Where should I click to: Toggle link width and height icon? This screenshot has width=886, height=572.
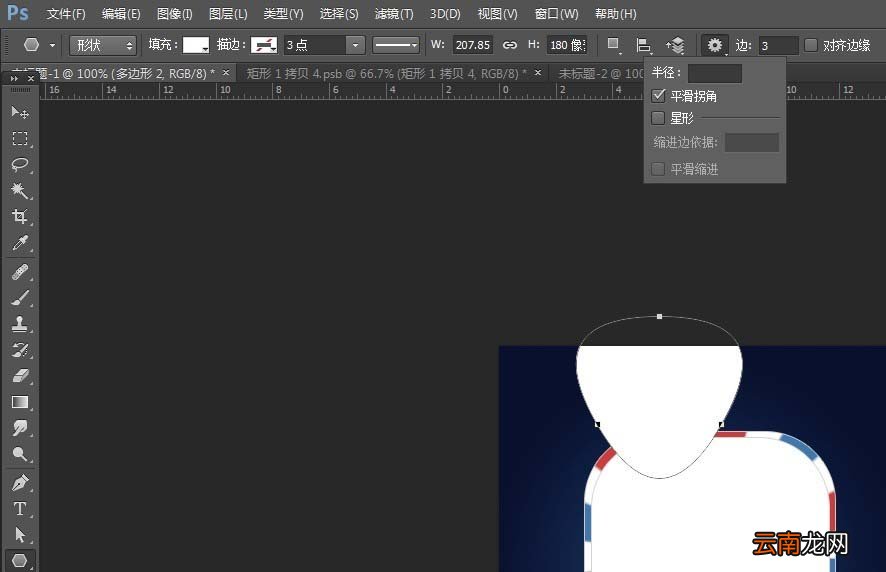point(510,45)
